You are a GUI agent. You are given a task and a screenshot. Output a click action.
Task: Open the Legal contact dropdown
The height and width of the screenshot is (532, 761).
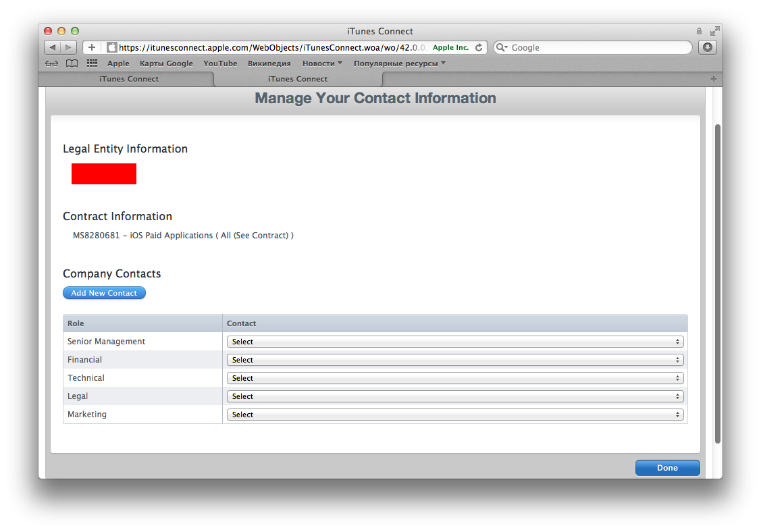point(455,396)
